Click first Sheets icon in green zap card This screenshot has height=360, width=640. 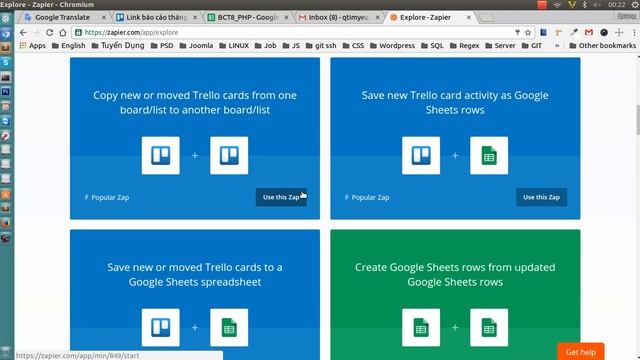[x=421, y=327]
